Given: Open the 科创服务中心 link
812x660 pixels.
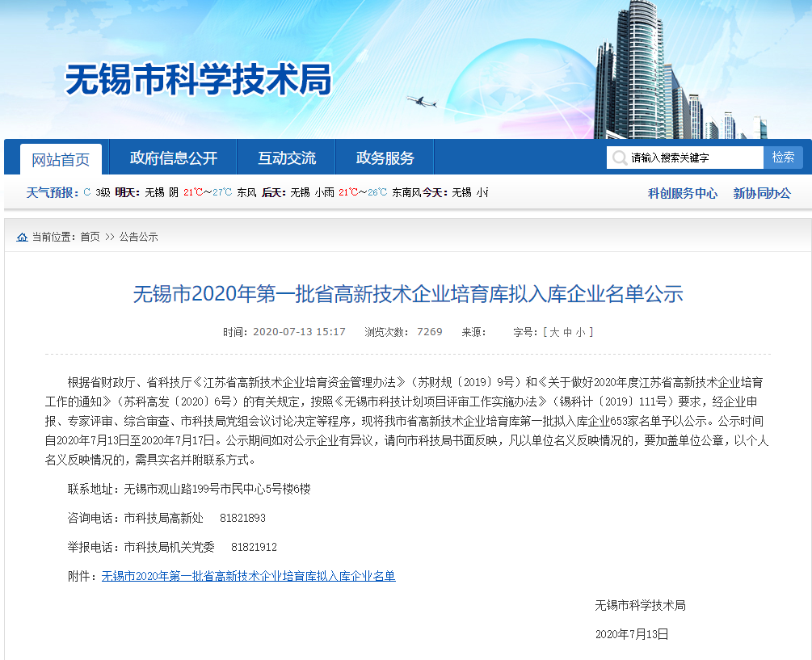Looking at the screenshot, I should coord(682,193).
